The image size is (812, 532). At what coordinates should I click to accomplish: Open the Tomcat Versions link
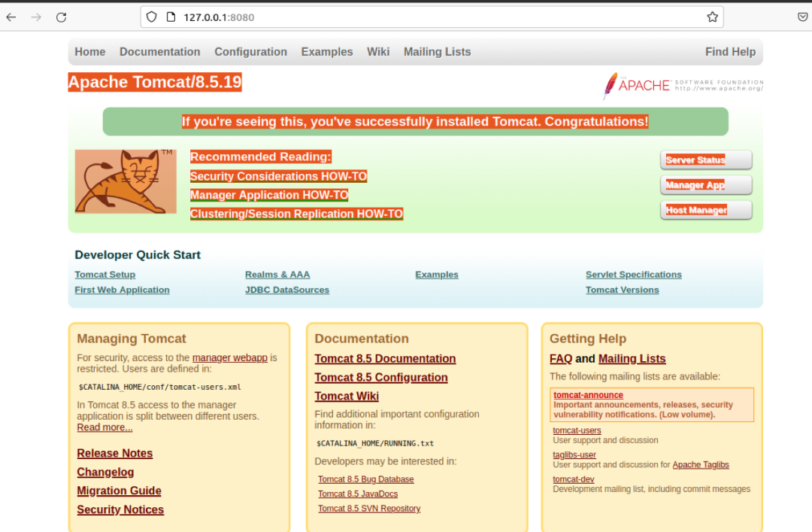coord(623,290)
